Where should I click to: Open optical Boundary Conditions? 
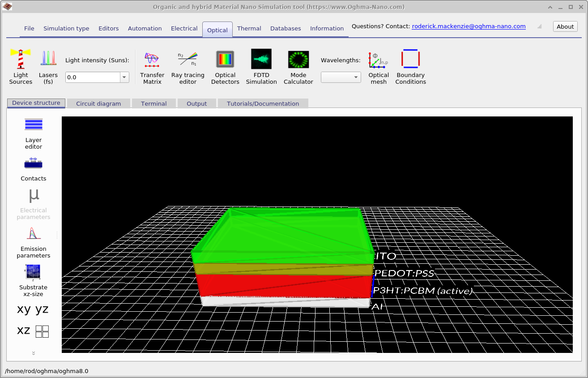[410, 67]
